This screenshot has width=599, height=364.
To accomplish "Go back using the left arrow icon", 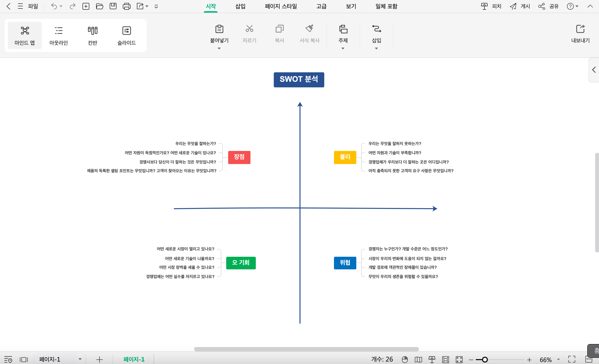I will pos(8,6).
